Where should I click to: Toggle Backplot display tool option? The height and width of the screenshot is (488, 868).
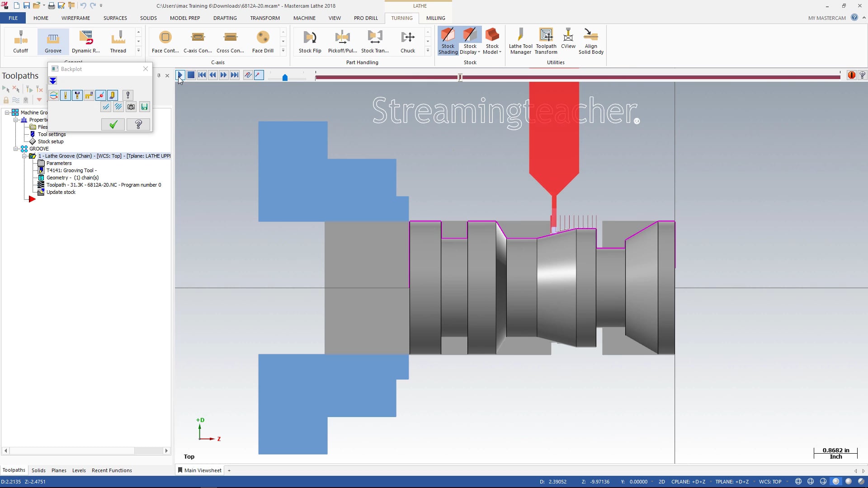pos(66,95)
